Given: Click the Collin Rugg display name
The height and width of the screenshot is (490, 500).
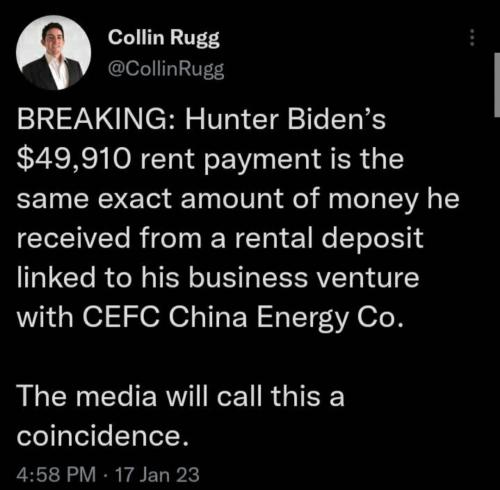Looking at the screenshot, I should point(164,38).
